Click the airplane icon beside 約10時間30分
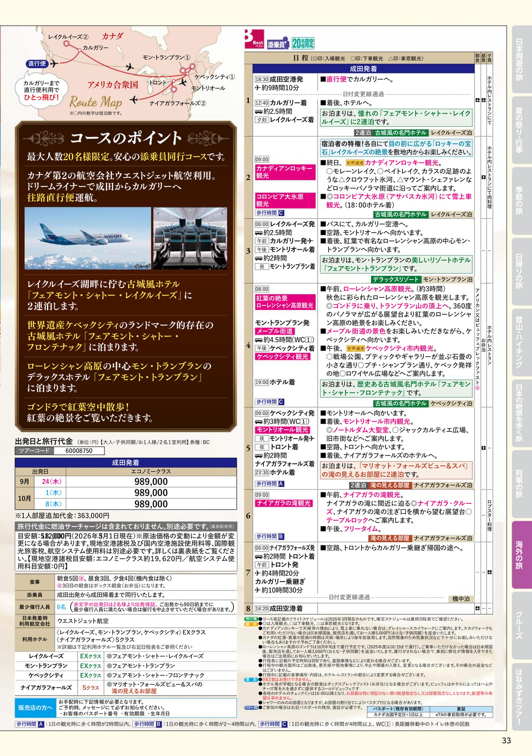 (258, 590)
